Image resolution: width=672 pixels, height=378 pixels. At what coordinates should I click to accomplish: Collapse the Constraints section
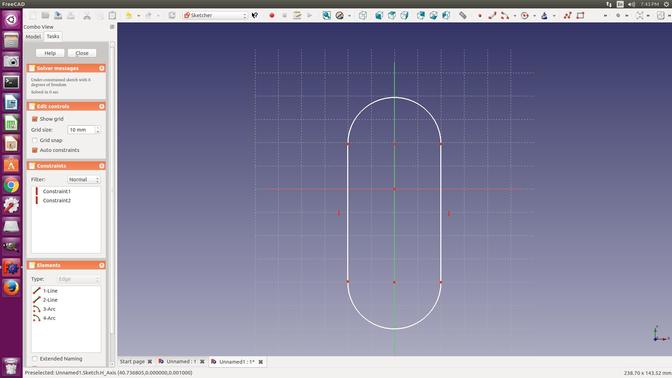coord(102,166)
